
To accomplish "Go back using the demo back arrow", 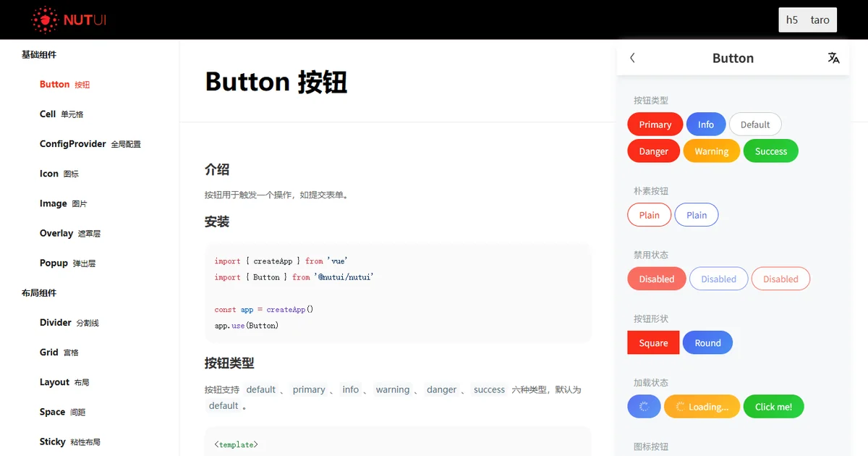I will coord(632,58).
